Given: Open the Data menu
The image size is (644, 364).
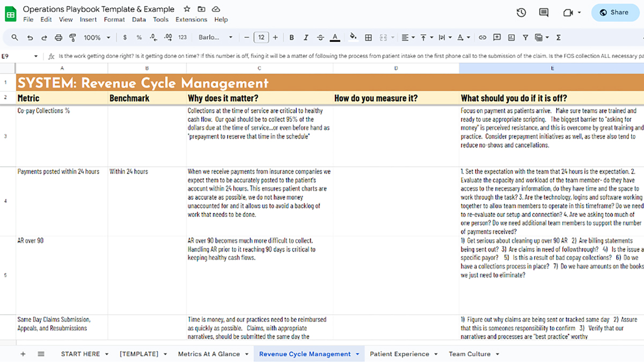Looking at the screenshot, I should pos(139,19).
